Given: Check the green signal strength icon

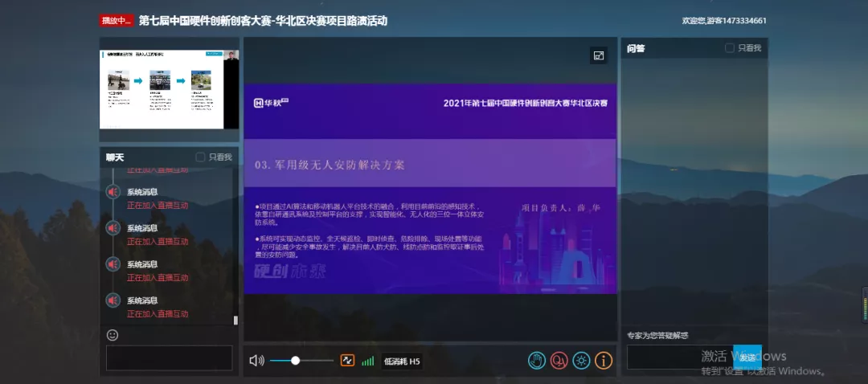Looking at the screenshot, I should pyautogui.click(x=367, y=361).
